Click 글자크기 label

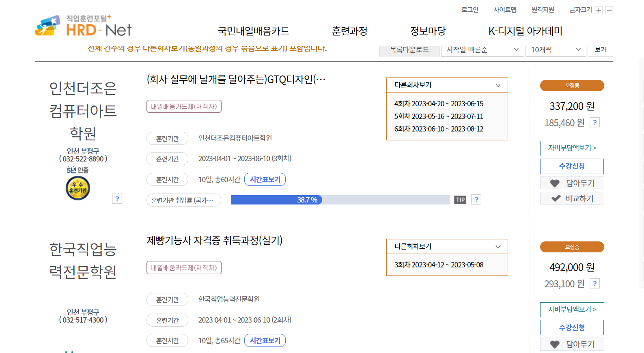pyautogui.click(x=581, y=10)
